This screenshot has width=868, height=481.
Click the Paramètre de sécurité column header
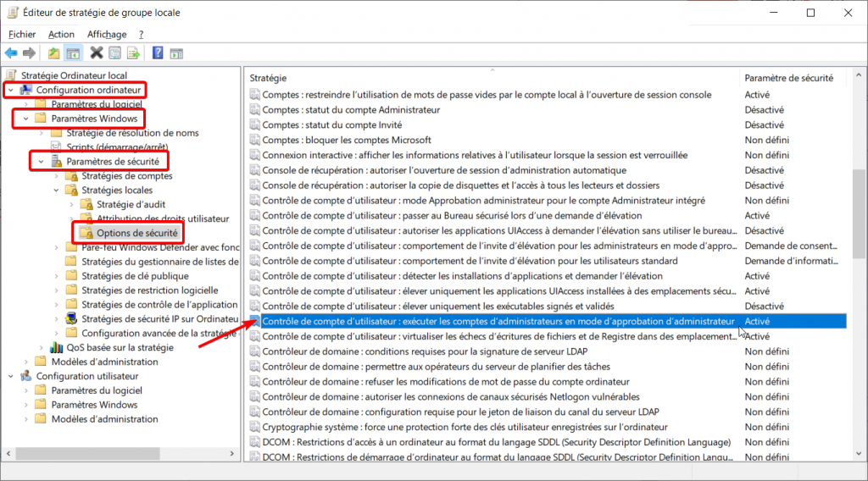(x=788, y=78)
